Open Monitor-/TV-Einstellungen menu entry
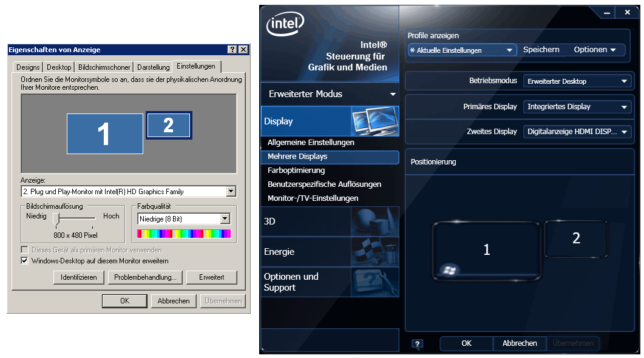Viewport: 644px width, 358px height. click(313, 198)
